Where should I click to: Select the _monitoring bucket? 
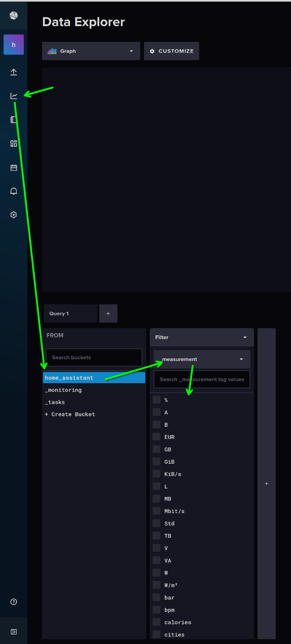pos(64,390)
